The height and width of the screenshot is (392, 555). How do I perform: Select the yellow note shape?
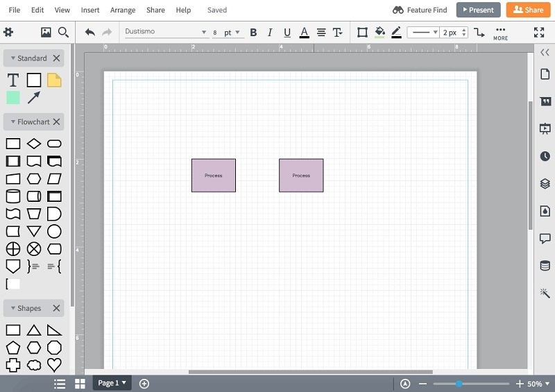click(54, 80)
